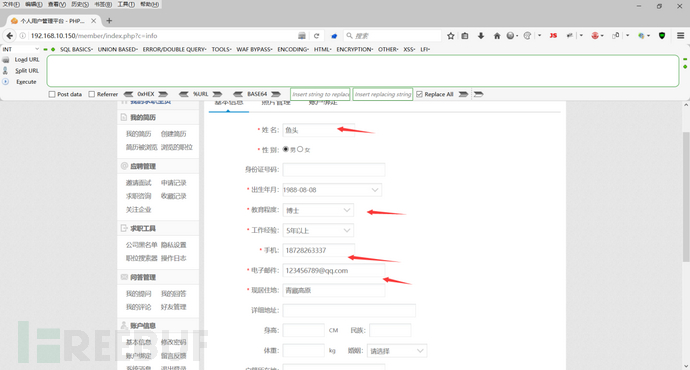
Task: Expand the ERROR/DOUBLE QUERY menu
Action: 174,49
